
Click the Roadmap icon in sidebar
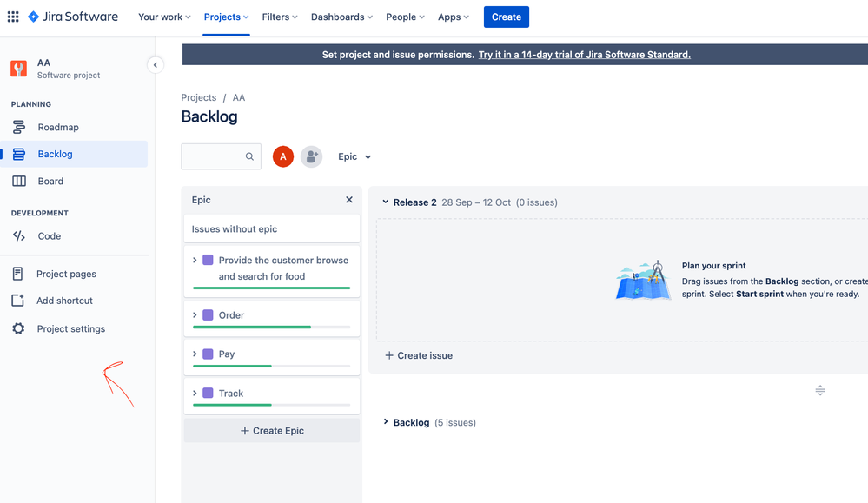[x=19, y=128]
